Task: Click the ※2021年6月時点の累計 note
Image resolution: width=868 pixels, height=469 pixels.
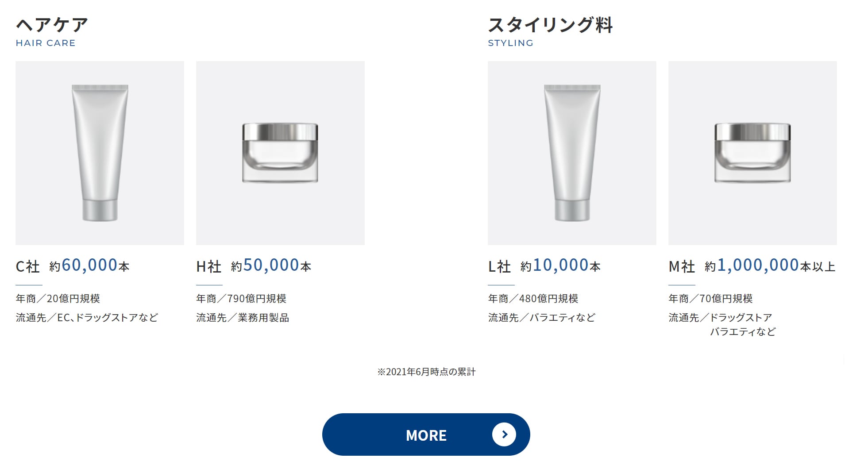Action: pos(426,372)
